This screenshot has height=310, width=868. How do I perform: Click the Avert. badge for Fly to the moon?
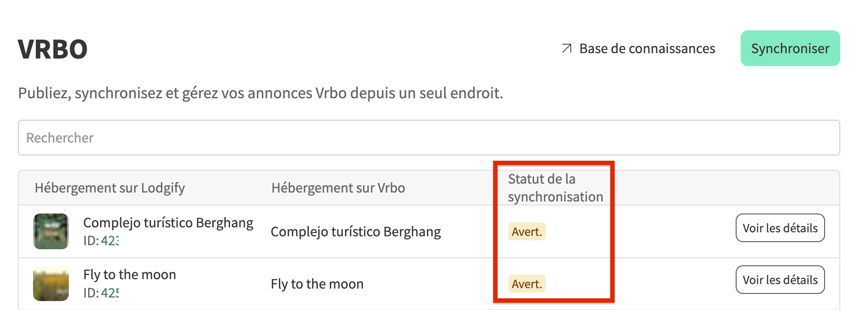tap(527, 284)
